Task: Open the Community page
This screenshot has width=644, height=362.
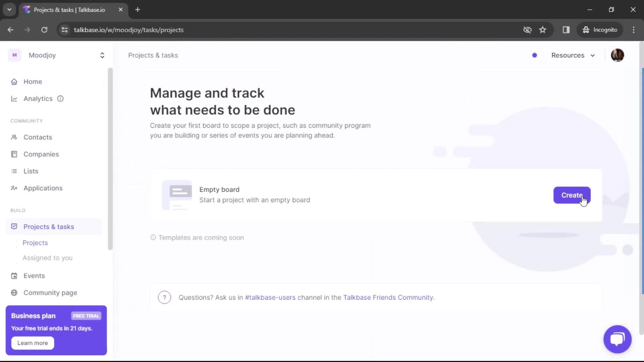Action: tap(51, 292)
